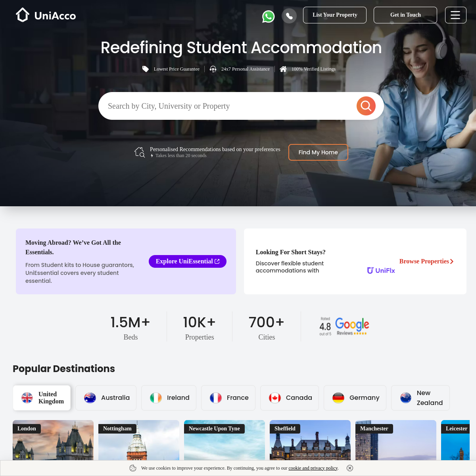
Task: Open the Google Reviews rating badge
Action: (344, 326)
